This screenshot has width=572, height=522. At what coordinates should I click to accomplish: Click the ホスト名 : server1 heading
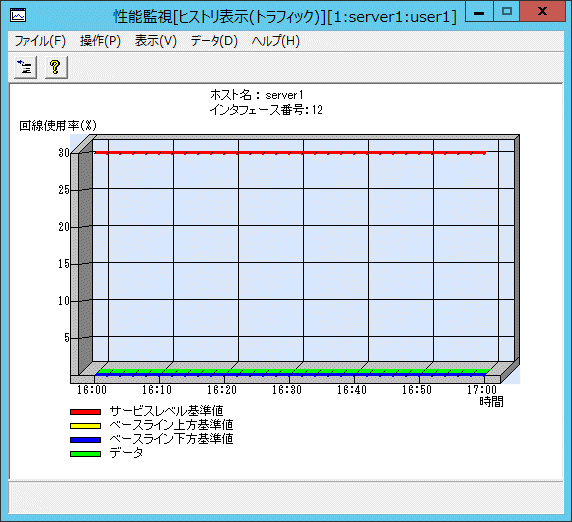click(x=256, y=95)
